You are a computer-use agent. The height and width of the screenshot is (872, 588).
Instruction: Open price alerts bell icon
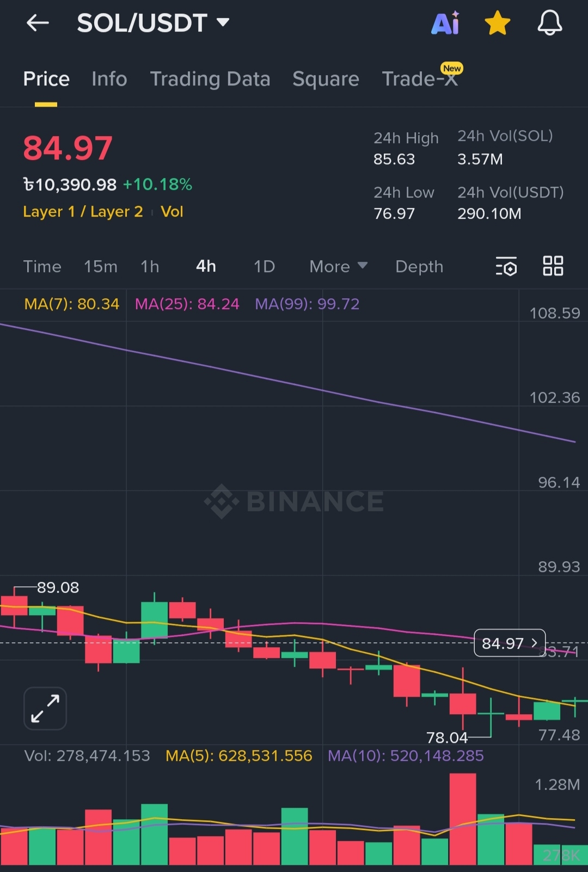pyautogui.click(x=550, y=23)
